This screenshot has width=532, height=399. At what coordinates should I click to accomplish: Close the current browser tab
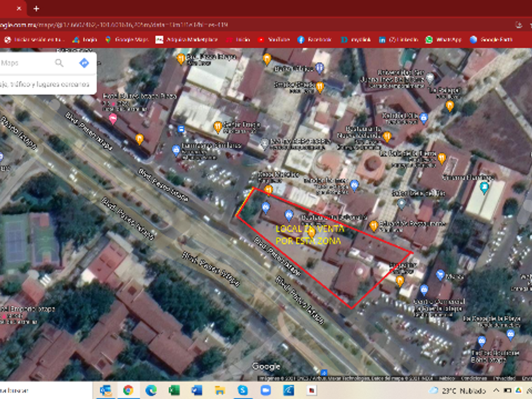[x=19, y=8]
